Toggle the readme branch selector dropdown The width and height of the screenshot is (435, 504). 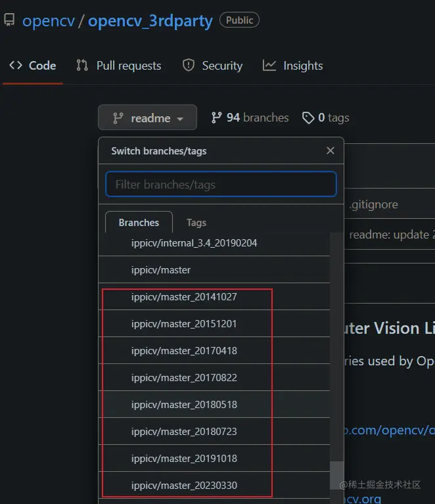[147, 118]
